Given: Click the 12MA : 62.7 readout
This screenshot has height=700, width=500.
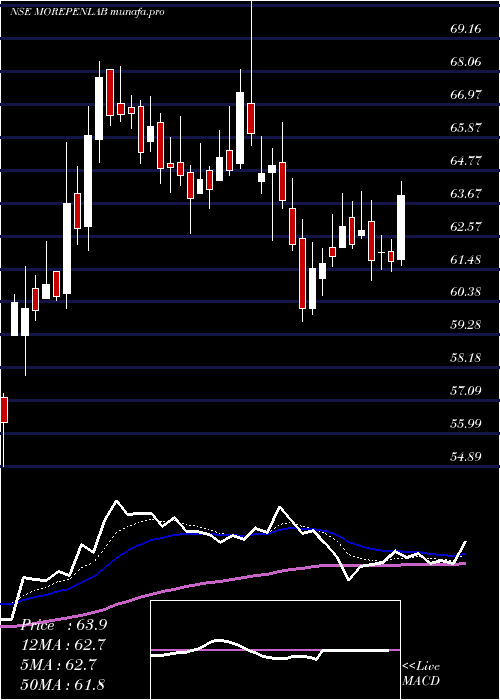Looking at the screenshot, I should click(x=64, y=645).
